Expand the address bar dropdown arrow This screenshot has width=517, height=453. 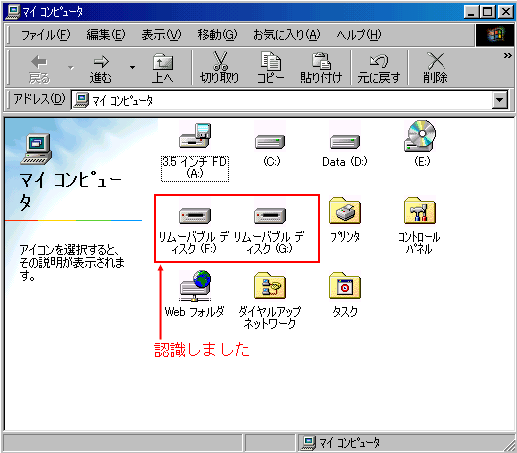tap(500, 100)
